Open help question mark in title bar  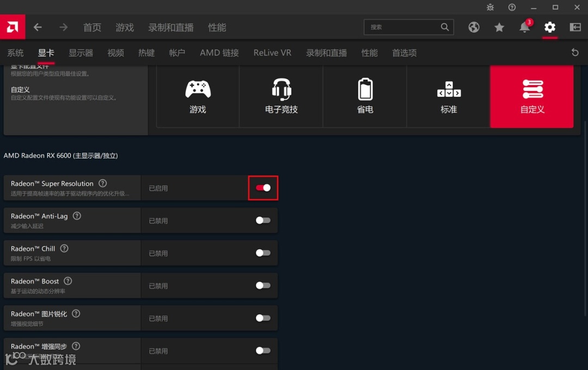pos(512,7)
